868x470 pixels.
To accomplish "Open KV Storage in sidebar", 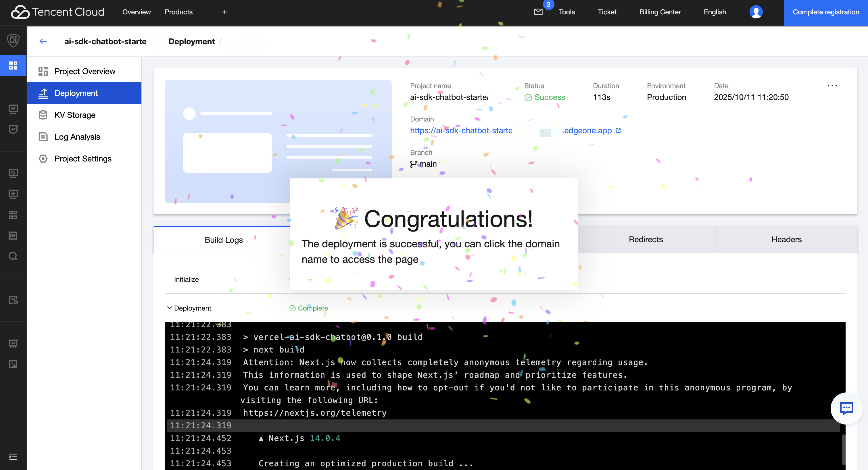I will [x=75, y=115].
